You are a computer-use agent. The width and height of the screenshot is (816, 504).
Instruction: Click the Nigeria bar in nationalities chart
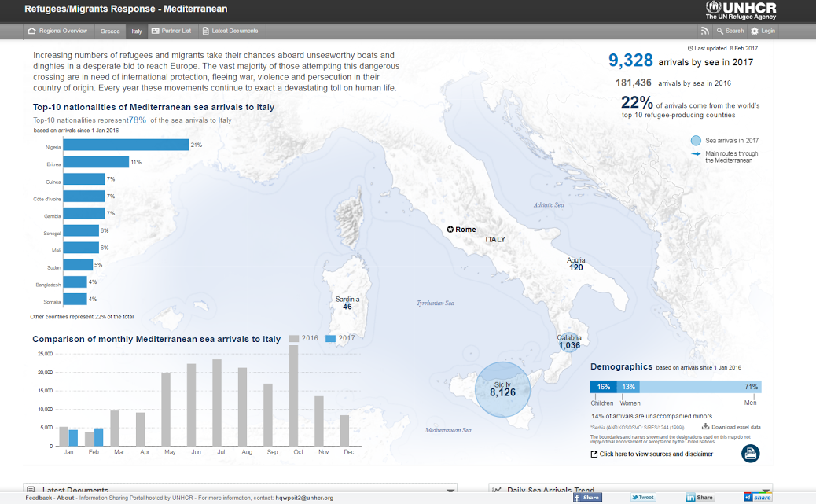126,145
